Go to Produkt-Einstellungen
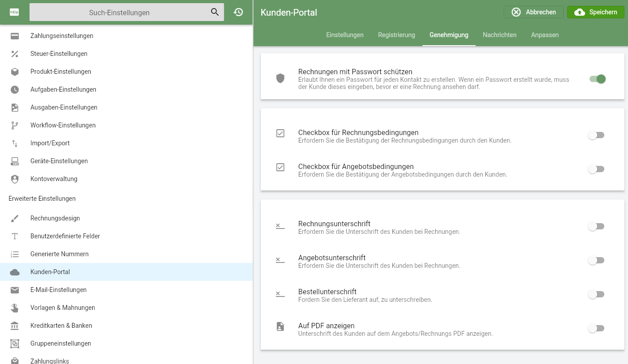Viewport: 628px width, 364px height. 126,72
